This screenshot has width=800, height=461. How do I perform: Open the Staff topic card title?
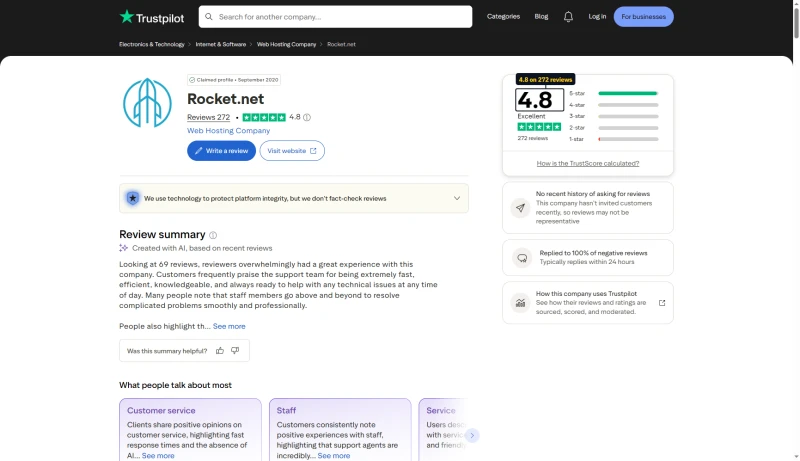(286, 411)
